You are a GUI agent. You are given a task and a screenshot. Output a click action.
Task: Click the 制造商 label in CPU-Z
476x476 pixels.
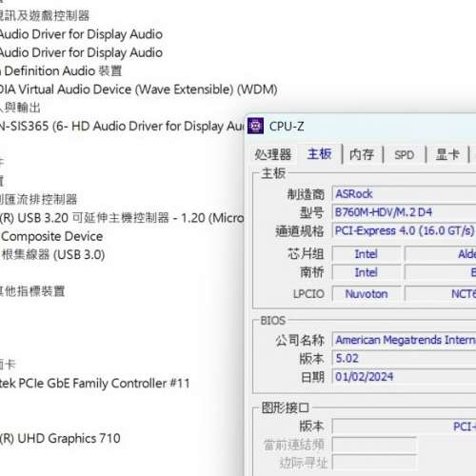pos(306,194)
